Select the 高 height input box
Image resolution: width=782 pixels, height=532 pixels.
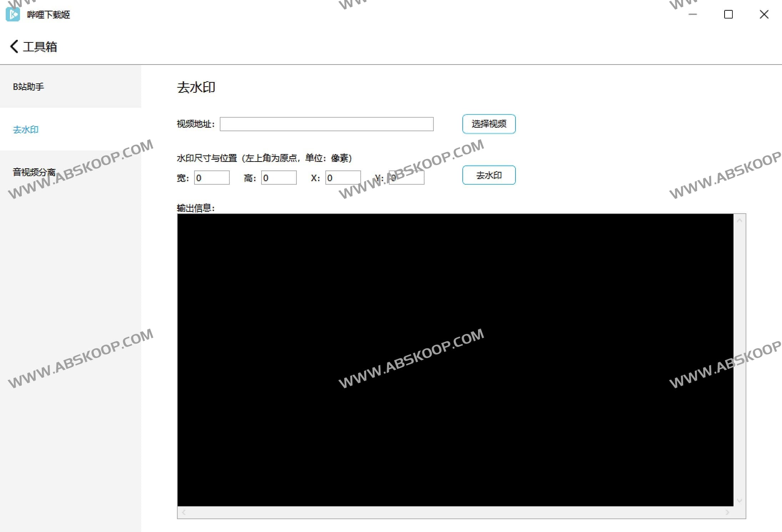279,178
